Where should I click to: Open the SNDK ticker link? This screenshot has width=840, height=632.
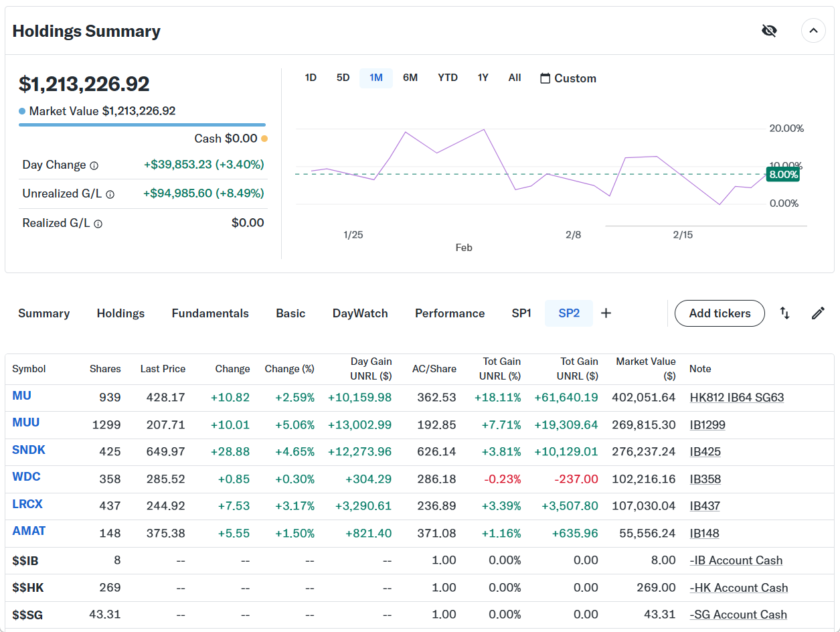29,450
